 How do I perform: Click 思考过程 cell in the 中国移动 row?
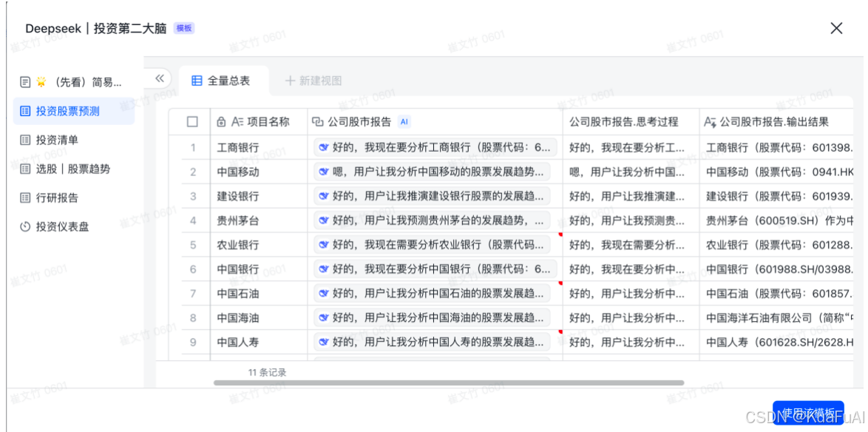pyautogui.click(x=631, y=172)
